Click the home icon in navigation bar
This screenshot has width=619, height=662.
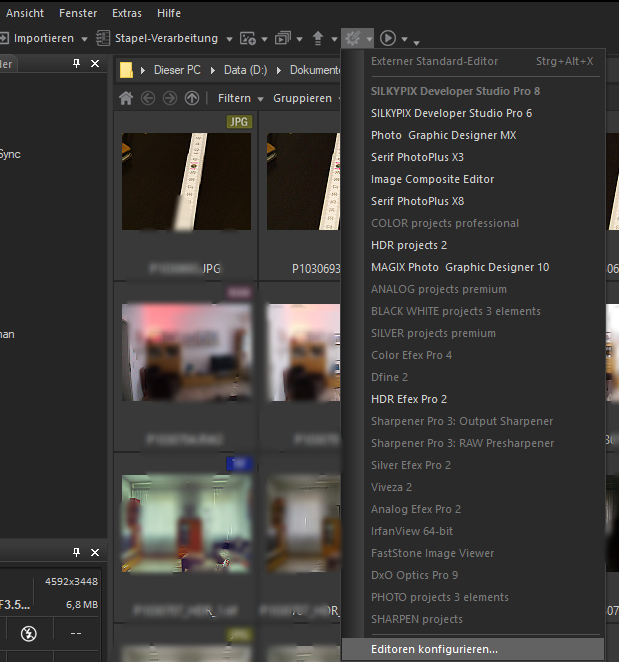(x=126, y=98)
